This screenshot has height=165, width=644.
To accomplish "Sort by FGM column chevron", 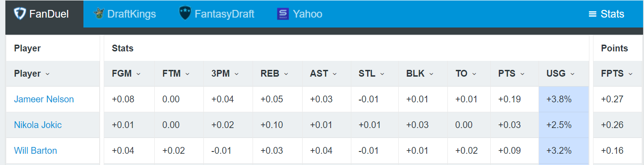I will click(138, 74).
